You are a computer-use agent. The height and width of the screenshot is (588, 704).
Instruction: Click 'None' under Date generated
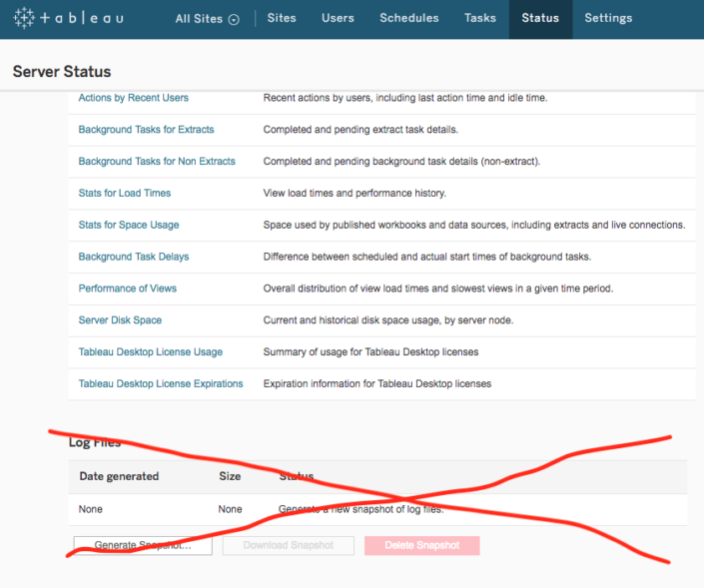[90, 509]
